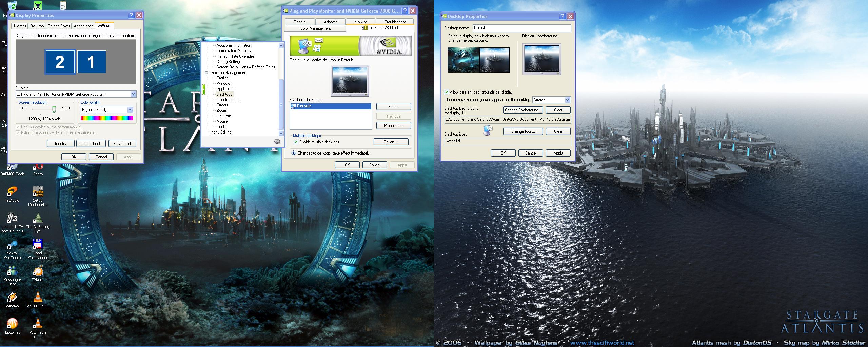Viewport: 868px width, 347px height.
Task: Open the Troubleshoot tab in monitor dialog
Action: 395,22
